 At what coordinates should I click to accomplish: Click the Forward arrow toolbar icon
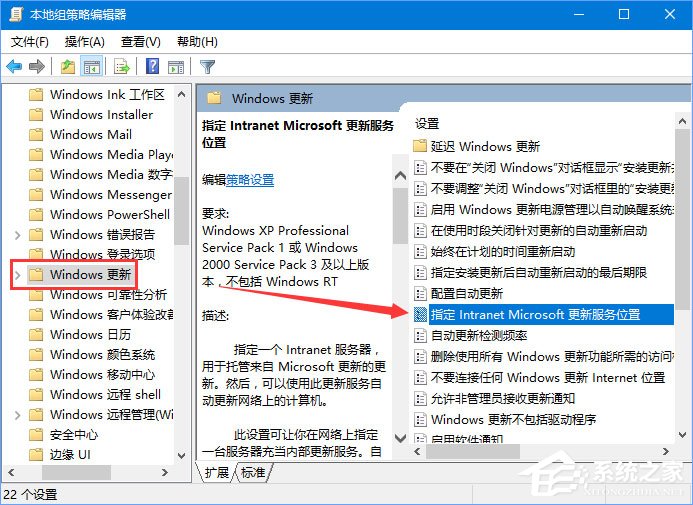click(37, 67)
